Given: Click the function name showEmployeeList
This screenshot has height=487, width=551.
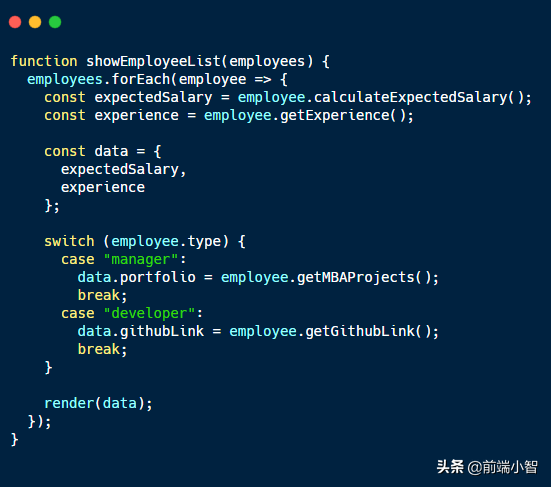Looking at the screenshot, I should pos(153,61).
